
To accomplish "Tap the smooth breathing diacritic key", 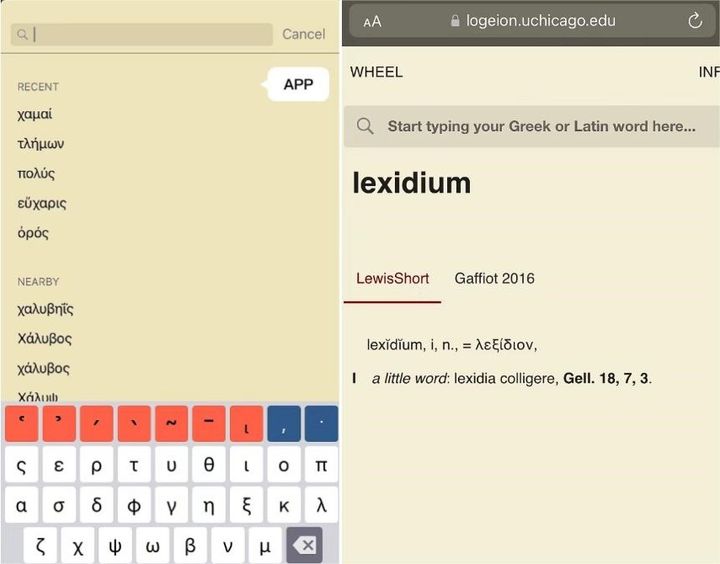I will click(59, 423).
